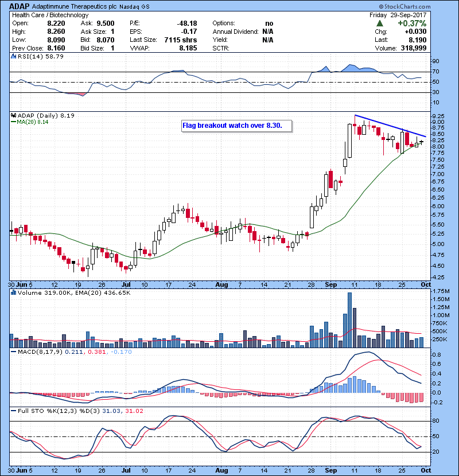Click the MACD histogram value -0.170
The image size is (459, 476).
click(121, 352)
